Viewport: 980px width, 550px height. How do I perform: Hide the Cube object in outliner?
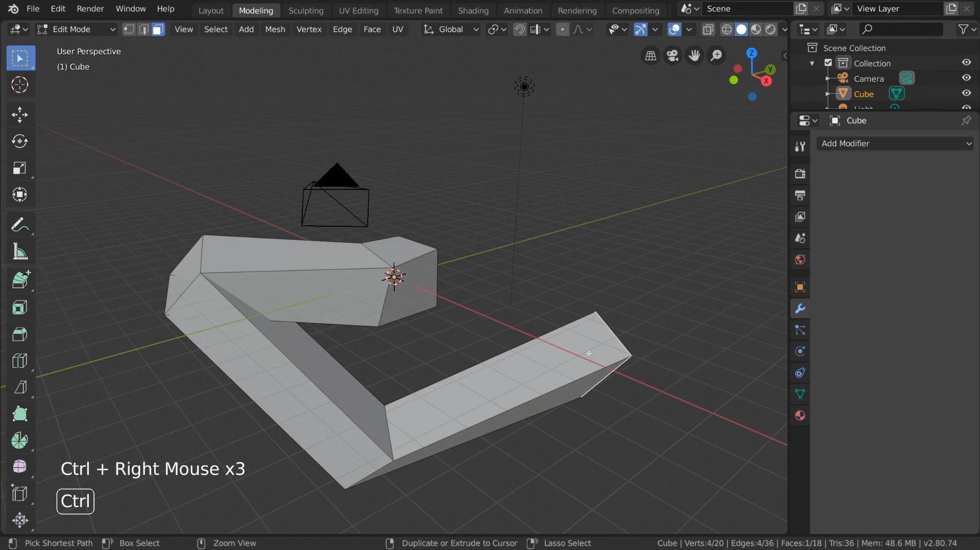pyautogui.click(x=966, y=93)
